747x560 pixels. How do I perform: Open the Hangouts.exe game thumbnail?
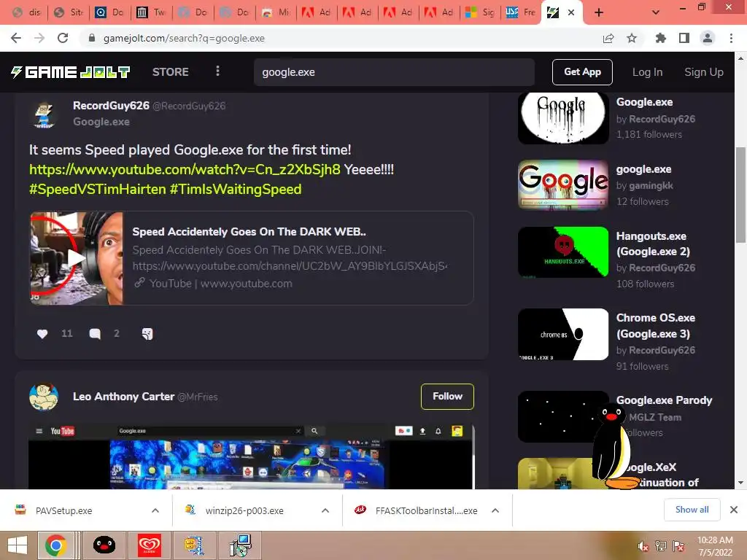(x=563, y=252)
